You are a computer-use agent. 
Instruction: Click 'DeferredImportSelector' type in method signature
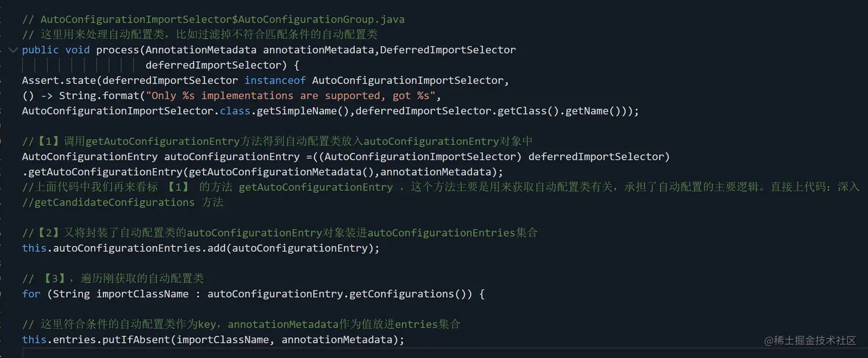[x=448, y=50]
